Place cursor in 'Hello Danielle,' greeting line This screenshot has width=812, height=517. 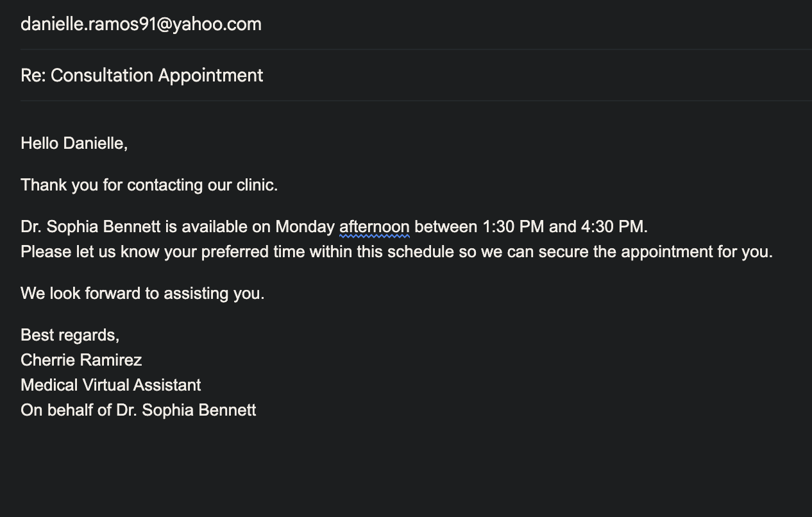[74, 143]
